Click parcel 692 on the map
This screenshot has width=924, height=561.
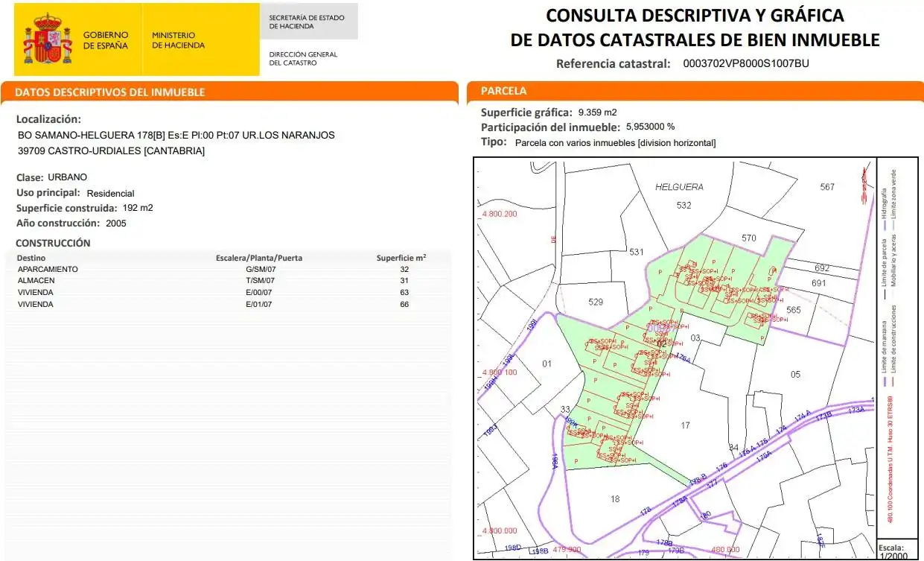click(x=821, y=267)
